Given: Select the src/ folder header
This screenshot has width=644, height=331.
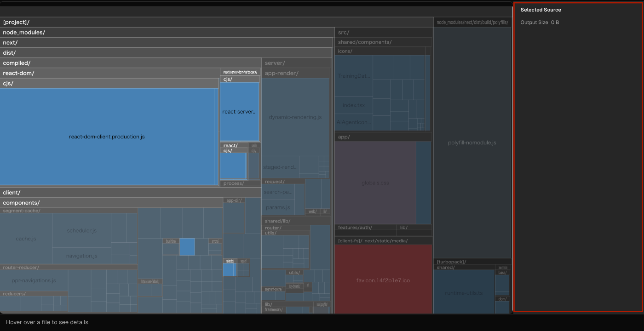Looking at the screenshot, I should [384, 32].
